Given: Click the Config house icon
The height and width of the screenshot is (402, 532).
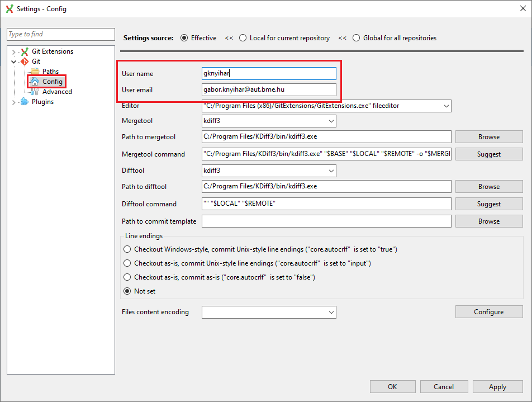Looking at the screenshot, I should 35,82.
